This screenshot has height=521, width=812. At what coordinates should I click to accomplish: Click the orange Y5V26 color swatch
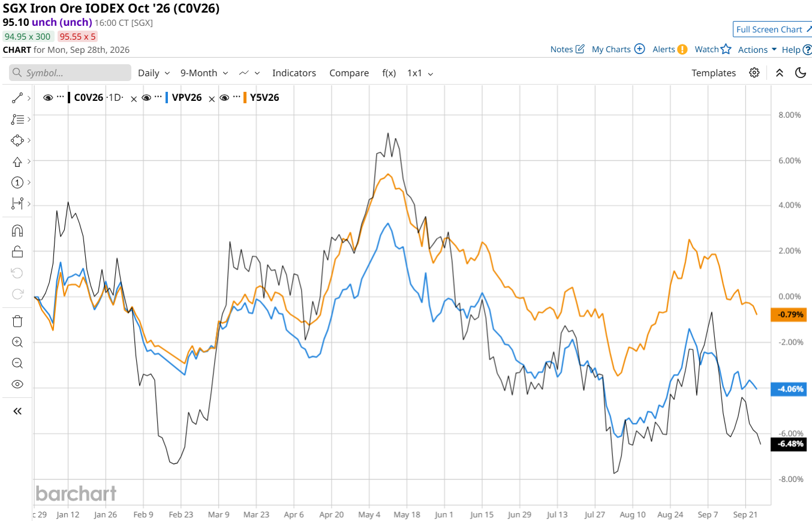(x=245, y=97)
